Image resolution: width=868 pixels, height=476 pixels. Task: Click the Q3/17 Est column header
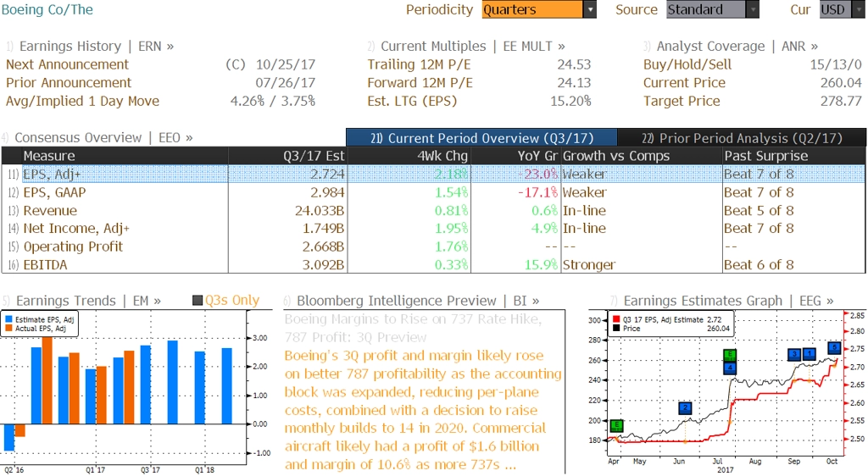coord(287,156)
